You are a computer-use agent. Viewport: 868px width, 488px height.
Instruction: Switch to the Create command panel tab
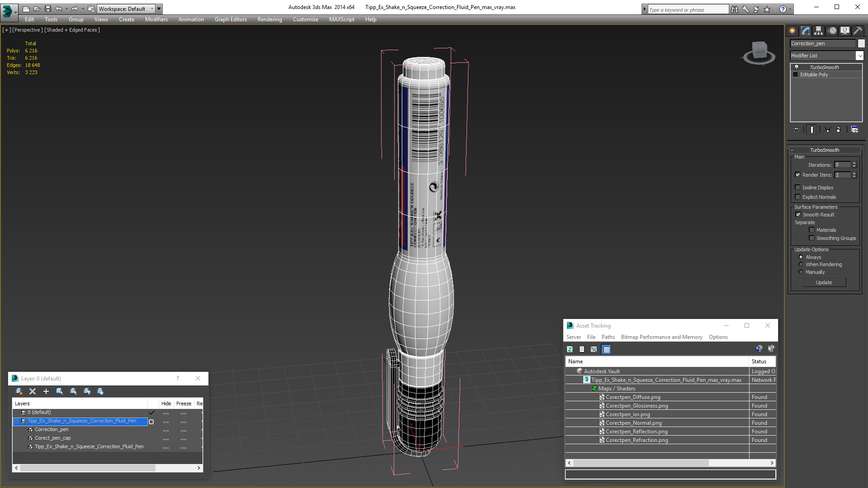coord(793,31)
